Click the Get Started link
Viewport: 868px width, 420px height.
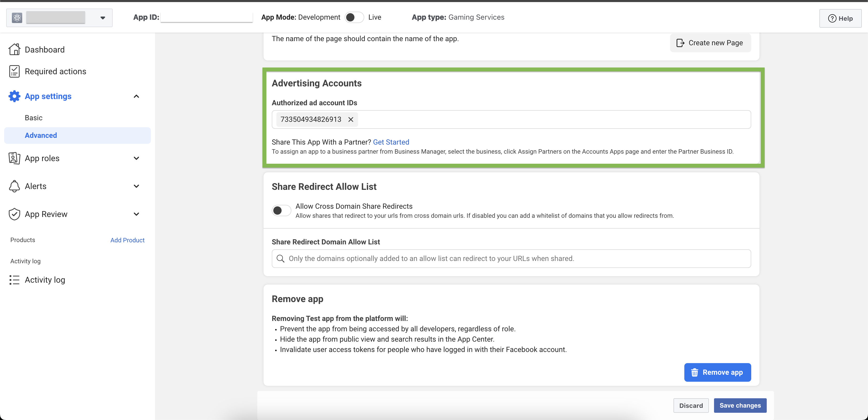[x=391, y=142]
